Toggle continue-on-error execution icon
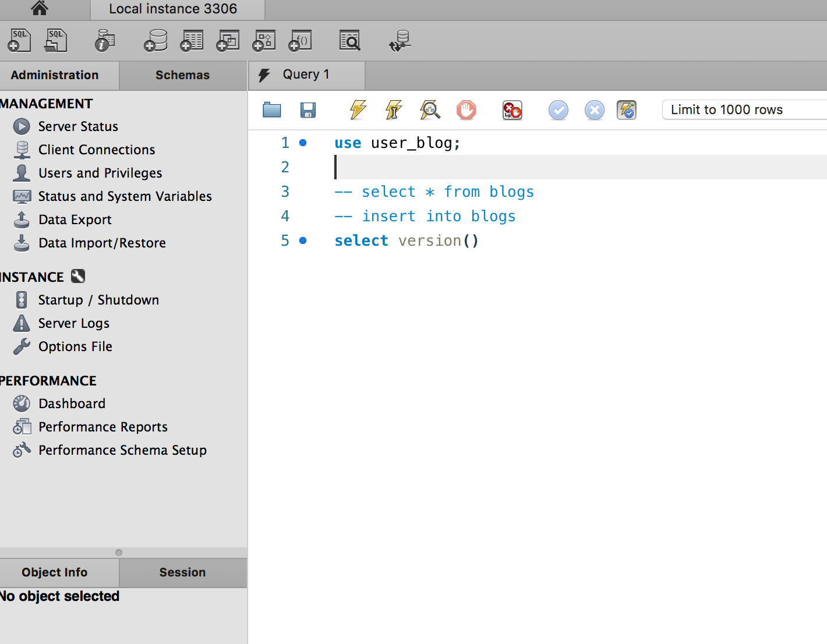The width and height of the screenshot is (827, 644). point(513,110)
